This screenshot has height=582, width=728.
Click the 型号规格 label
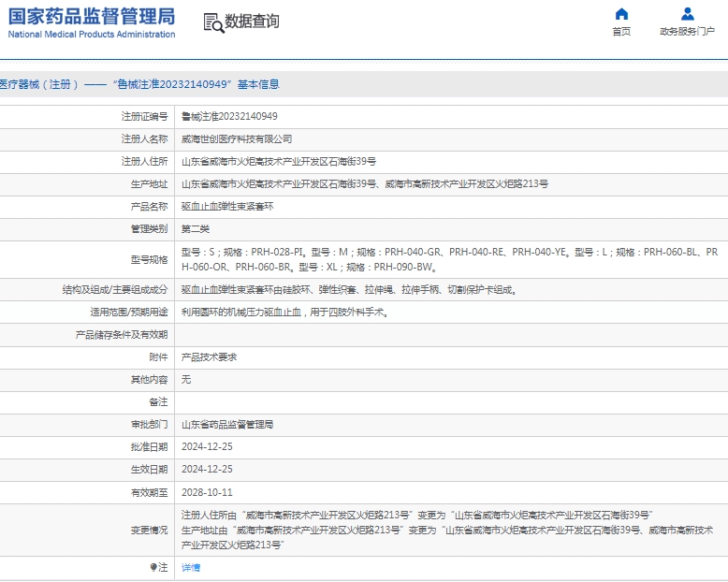tap(149, 259)
